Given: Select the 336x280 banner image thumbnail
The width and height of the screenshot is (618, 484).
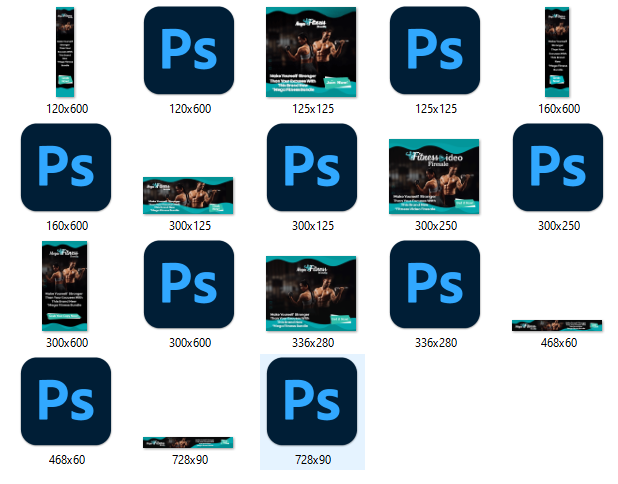Looking at the screenshot, I should 311,294.
